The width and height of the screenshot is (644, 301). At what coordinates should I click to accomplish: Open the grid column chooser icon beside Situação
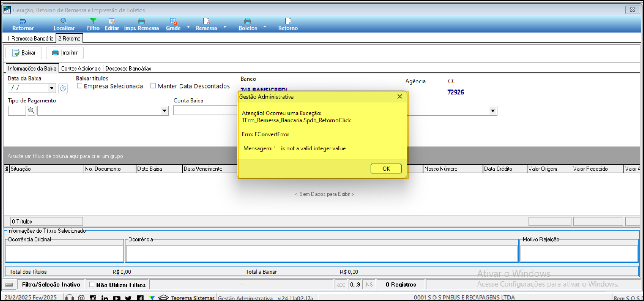[x=7, y=169]
